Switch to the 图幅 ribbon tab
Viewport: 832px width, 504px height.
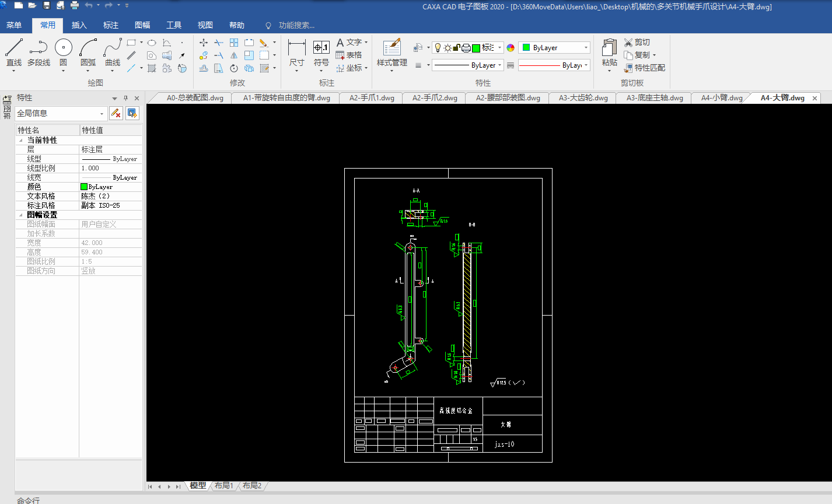point(142,25)
